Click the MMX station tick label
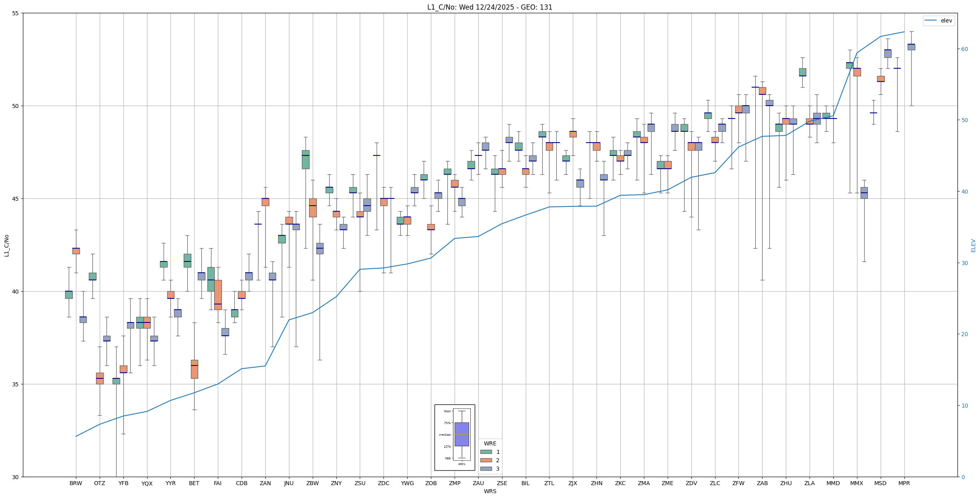This screenshot has height=498, width=980. click(857, 483)
